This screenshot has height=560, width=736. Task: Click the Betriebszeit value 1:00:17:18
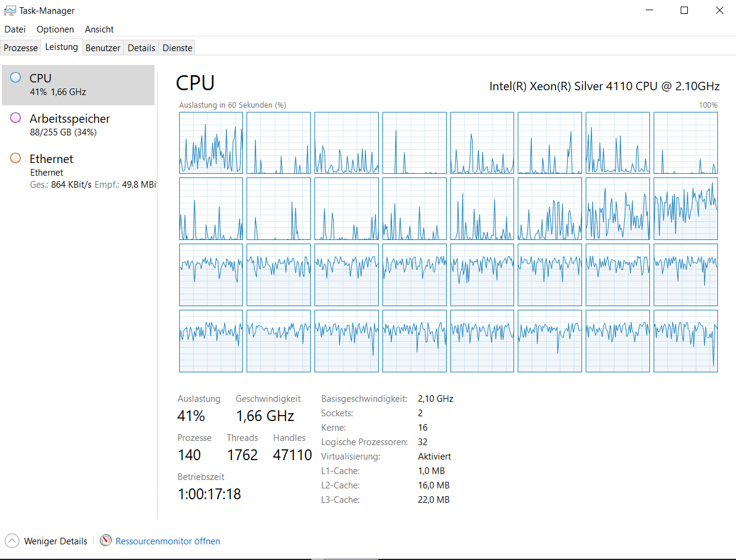[209, 494]
